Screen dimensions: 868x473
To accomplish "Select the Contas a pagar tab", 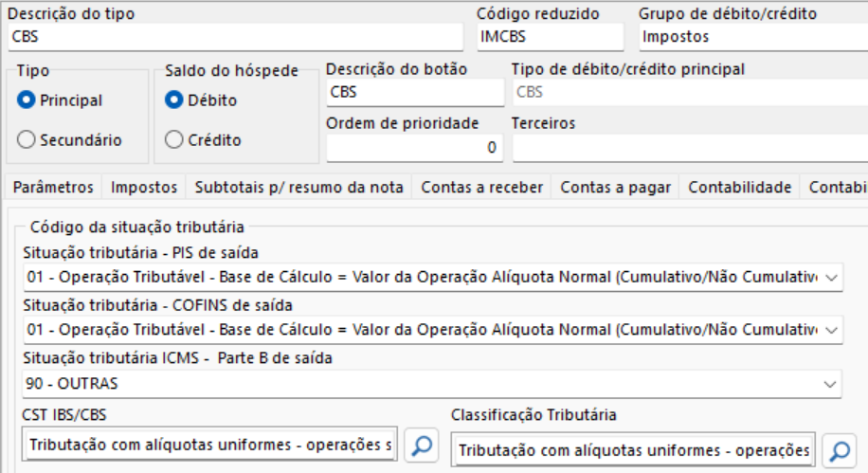I will pyautogui.click(x=616, y=187).
